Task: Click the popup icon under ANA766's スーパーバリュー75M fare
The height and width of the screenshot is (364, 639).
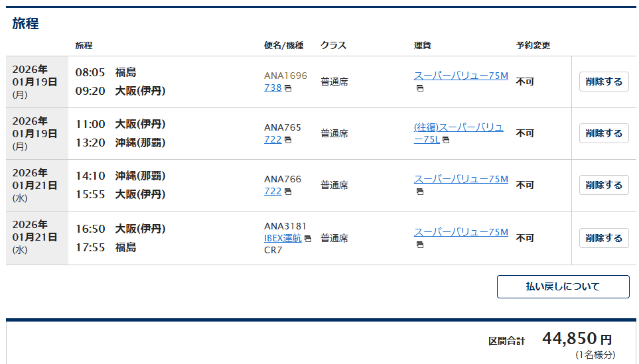Action: click(420, 192)
